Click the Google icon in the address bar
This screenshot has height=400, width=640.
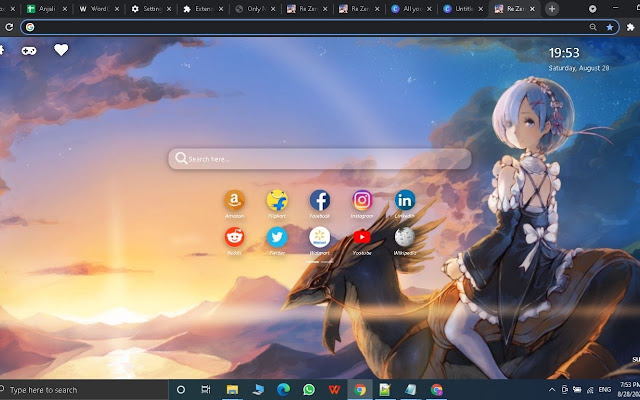[x=30, y=27]
